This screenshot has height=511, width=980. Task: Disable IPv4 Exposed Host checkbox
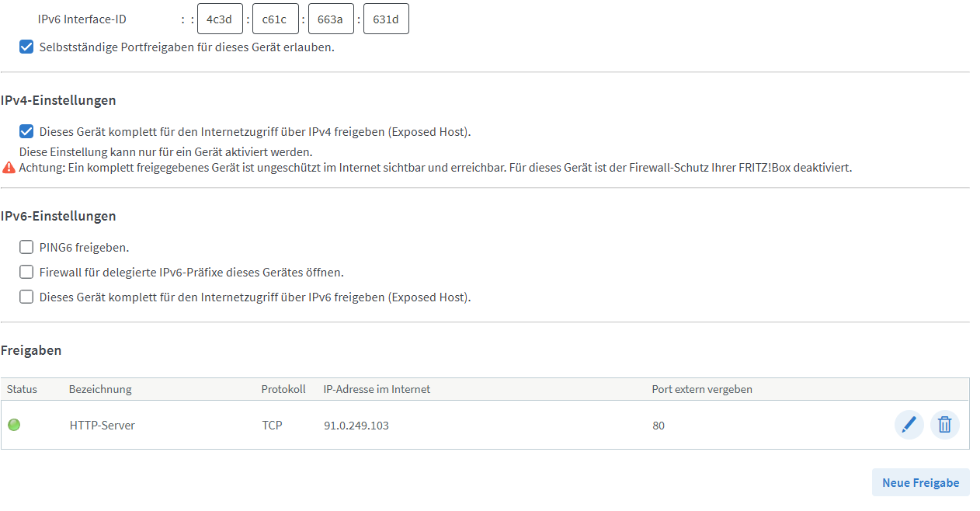pyautogui.click(x=26, y=131)
